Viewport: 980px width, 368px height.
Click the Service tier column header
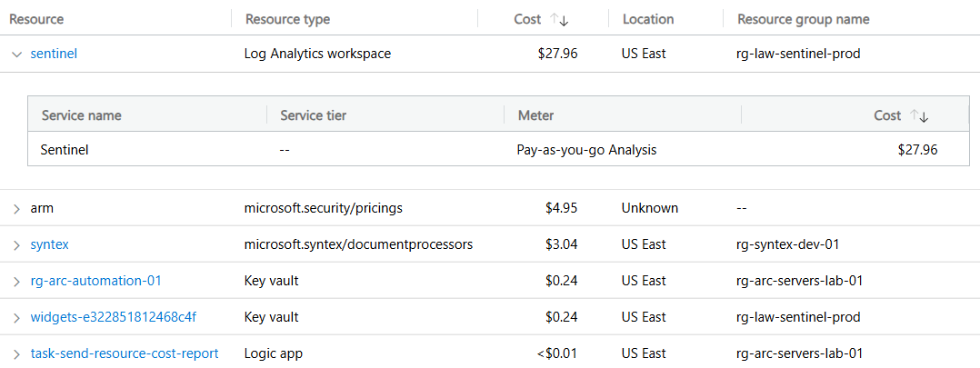point(313,115)
